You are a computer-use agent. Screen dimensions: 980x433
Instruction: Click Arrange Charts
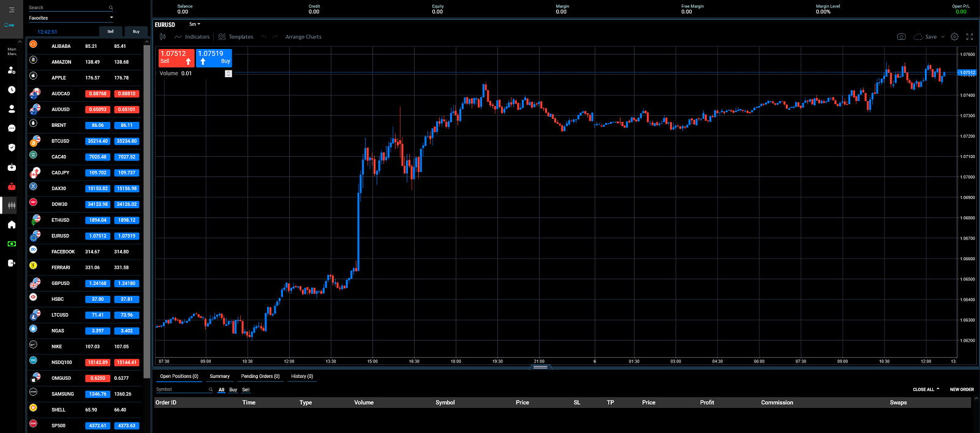(x=303, y=37)
